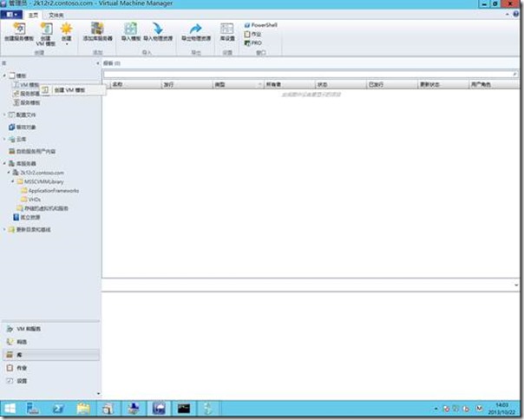Screen dimensions: 524x420
Task: Collapse the 2k12r2.contoso.com server node
Action: click(9, 173)
